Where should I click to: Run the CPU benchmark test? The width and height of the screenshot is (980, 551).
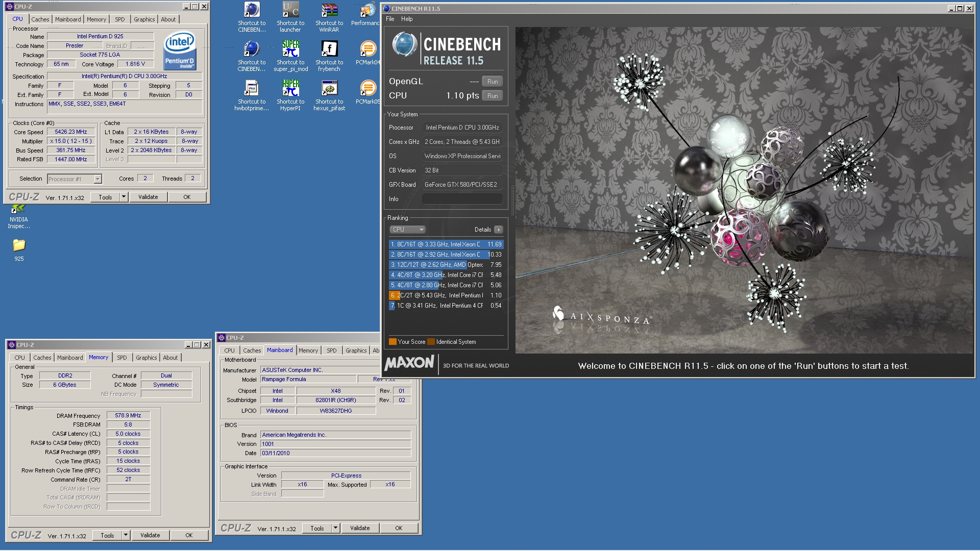[x=493, y=96]
